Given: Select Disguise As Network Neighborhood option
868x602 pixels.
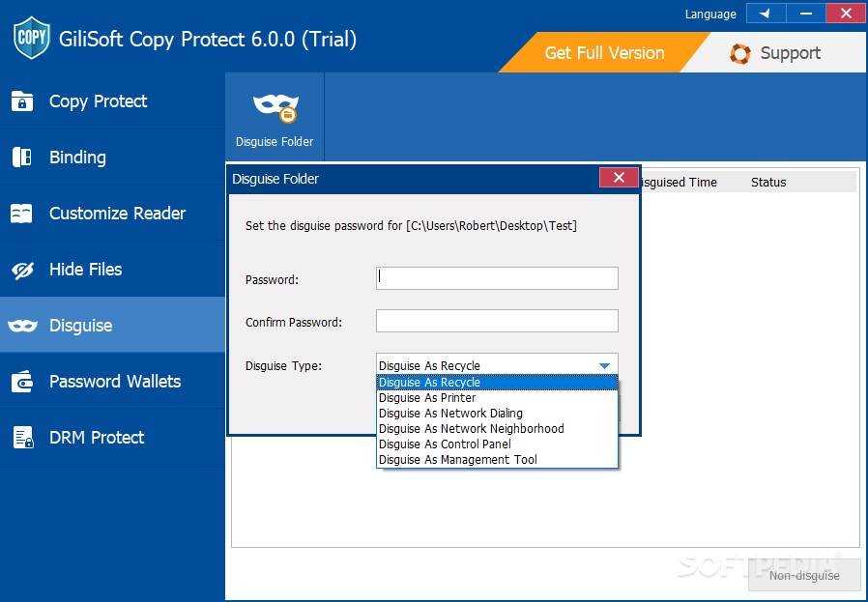Looking at the screenshot, I should click(497, 429).
